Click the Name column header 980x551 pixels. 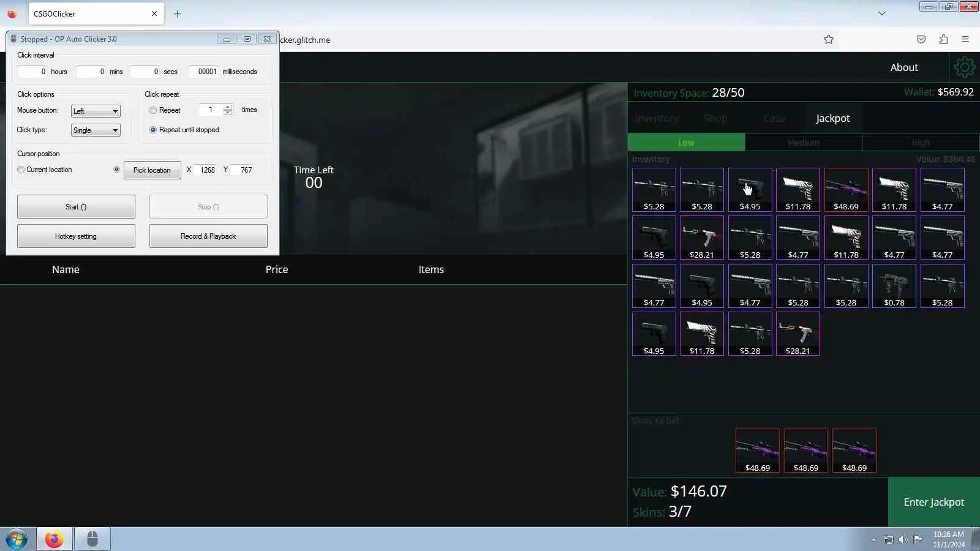[x=66, y=269]
